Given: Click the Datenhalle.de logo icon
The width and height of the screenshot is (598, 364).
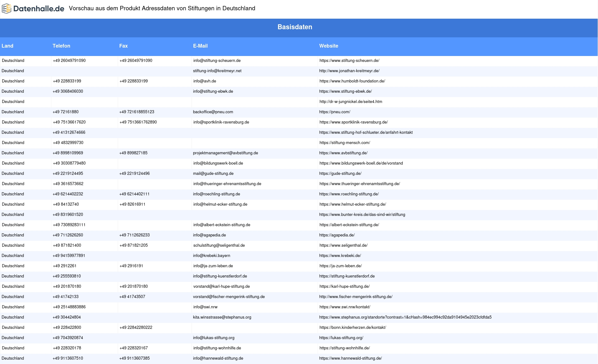Looking at the screenshot, I should pyautogui.click(x=7, y=9).
